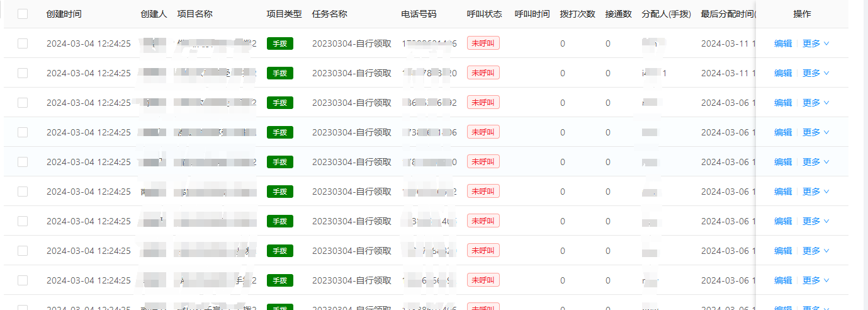Edit the second data row via 编辑
Viewport: 868px width, 310px height.
tap(783, 73)
